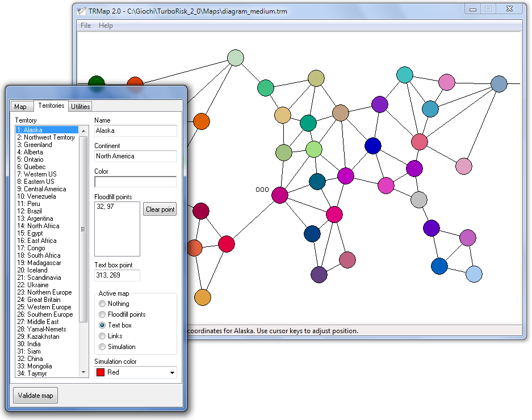Select floodfill point 32, 97

pyautogui.click(x=105, y=206)
